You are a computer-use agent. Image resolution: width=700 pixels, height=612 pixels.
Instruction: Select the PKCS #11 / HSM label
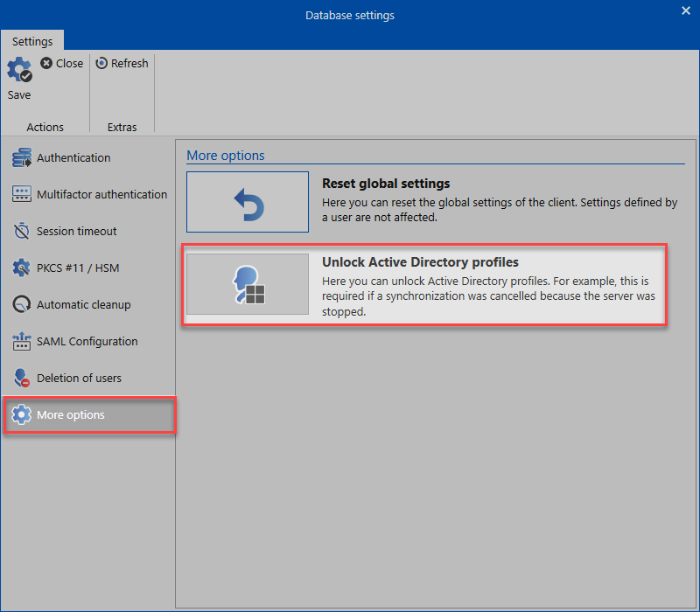point(78,268)
